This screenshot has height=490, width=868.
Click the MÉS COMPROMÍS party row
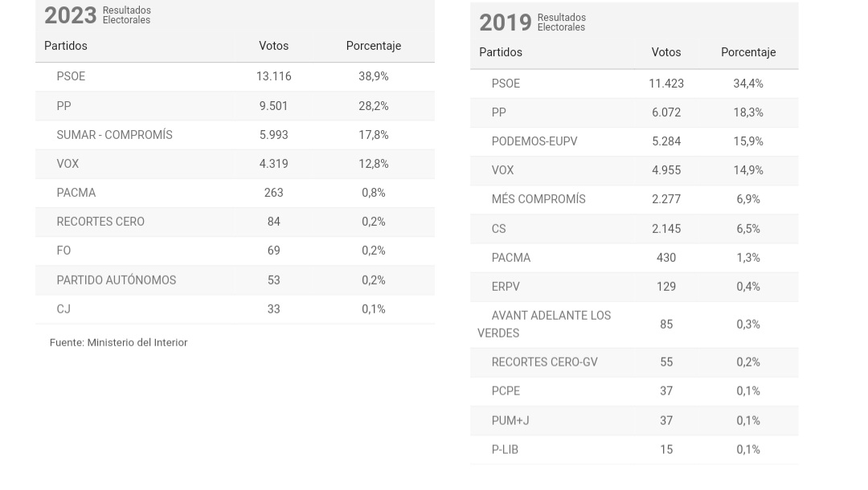coord(538,199)
